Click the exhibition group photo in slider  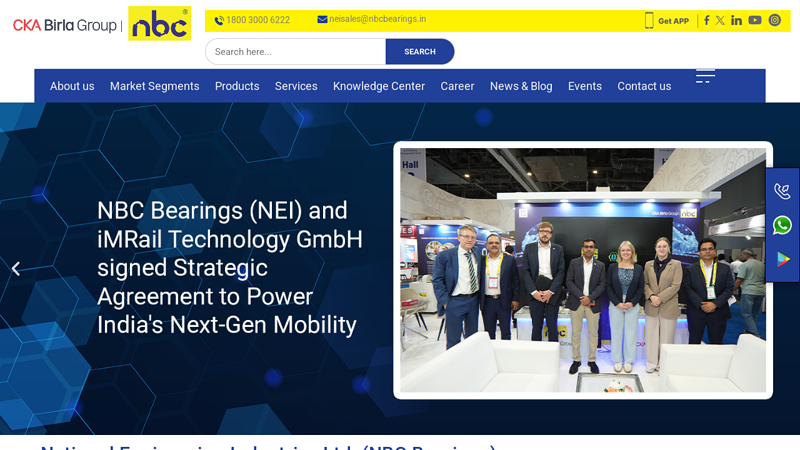click(583, 270)
